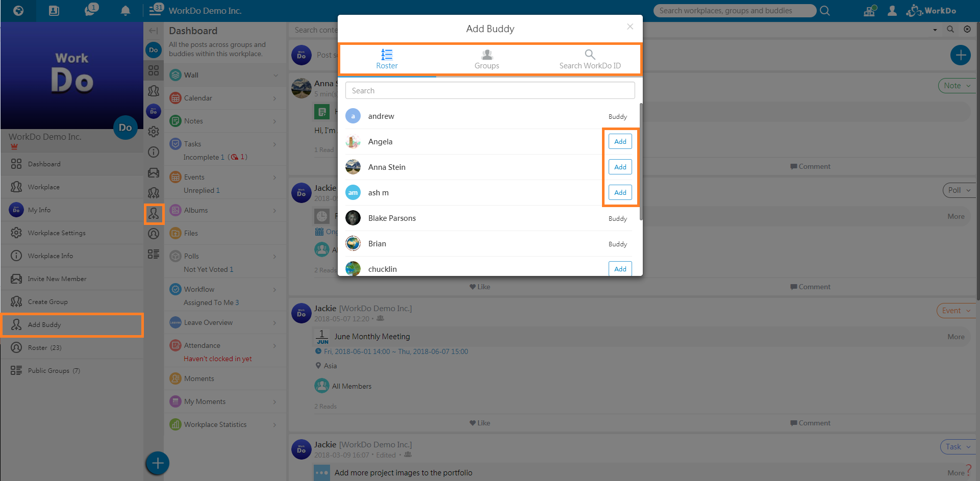
Task: Select Dashboard in left menu
Action: point(72,164)
